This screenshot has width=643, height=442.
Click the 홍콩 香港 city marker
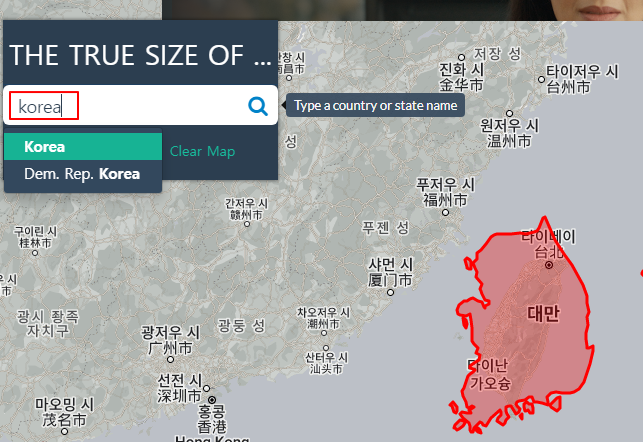(212, 400)
